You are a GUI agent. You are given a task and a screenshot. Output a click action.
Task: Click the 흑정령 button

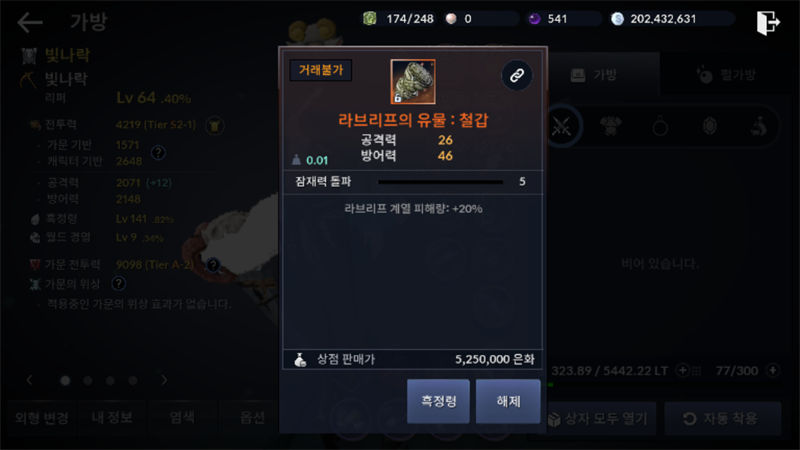point(438,402)
